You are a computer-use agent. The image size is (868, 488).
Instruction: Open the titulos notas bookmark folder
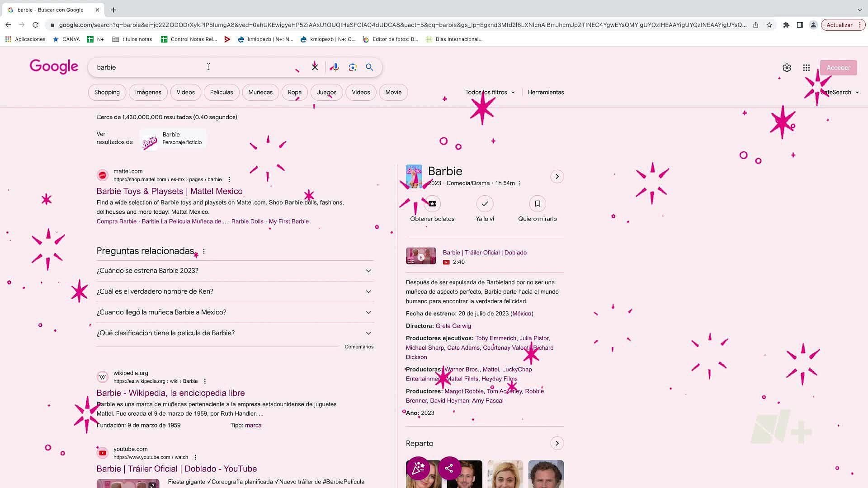click(132, 39)
